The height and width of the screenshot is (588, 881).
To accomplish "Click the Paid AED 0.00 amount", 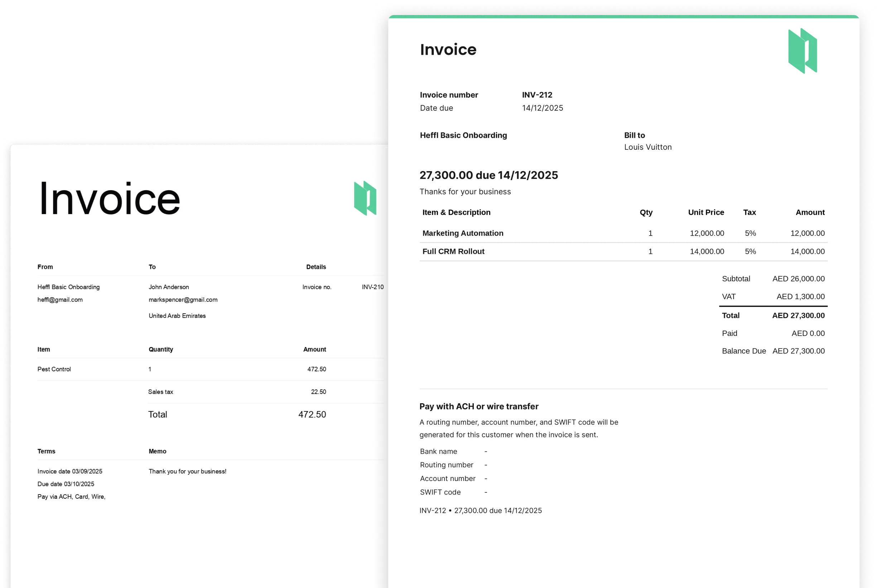I will [808, 333].
